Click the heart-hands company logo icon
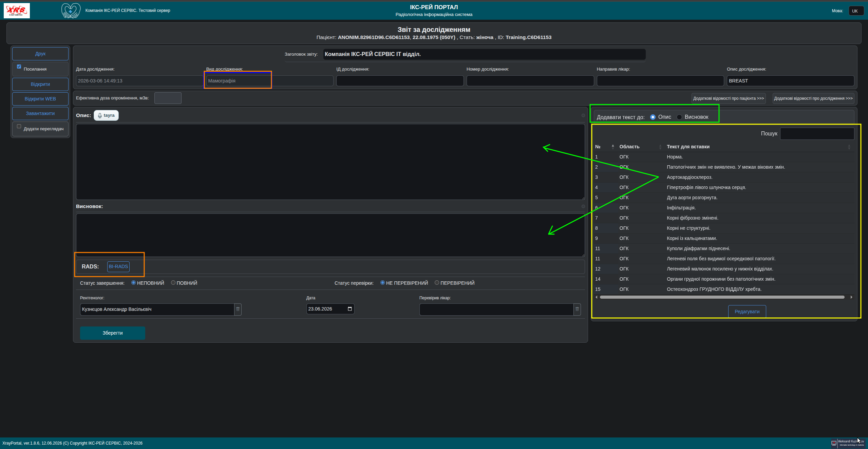Screen dimensions: 868x449 (71, 11)
